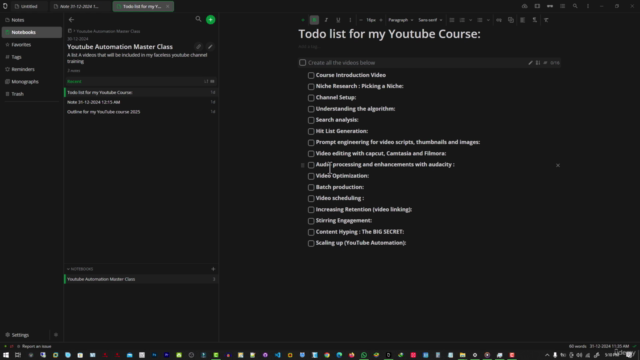Click the sort icon in the Recent header
This screenshot has height=360, width=640.
click(206, 82)
